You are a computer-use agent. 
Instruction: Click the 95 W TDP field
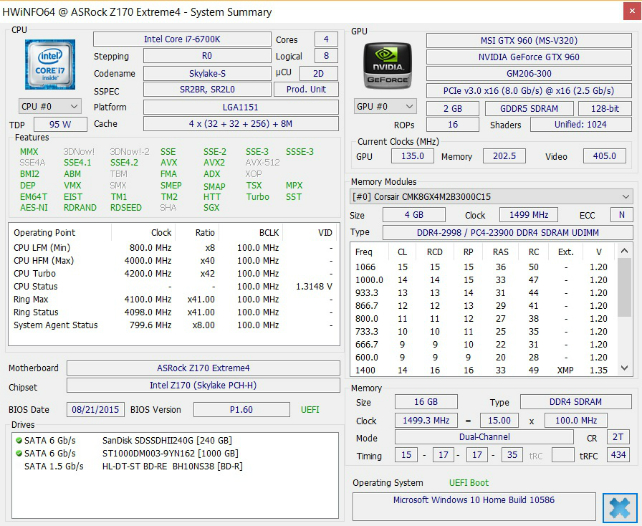tap(59, 124)
